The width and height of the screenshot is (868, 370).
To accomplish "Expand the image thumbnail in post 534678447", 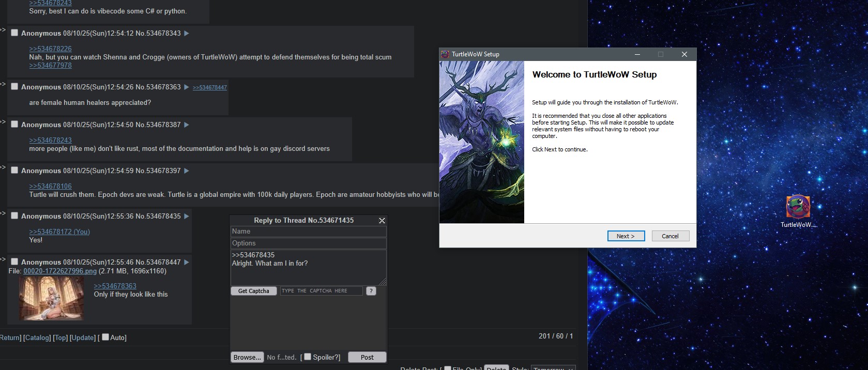I will [51, 298].
